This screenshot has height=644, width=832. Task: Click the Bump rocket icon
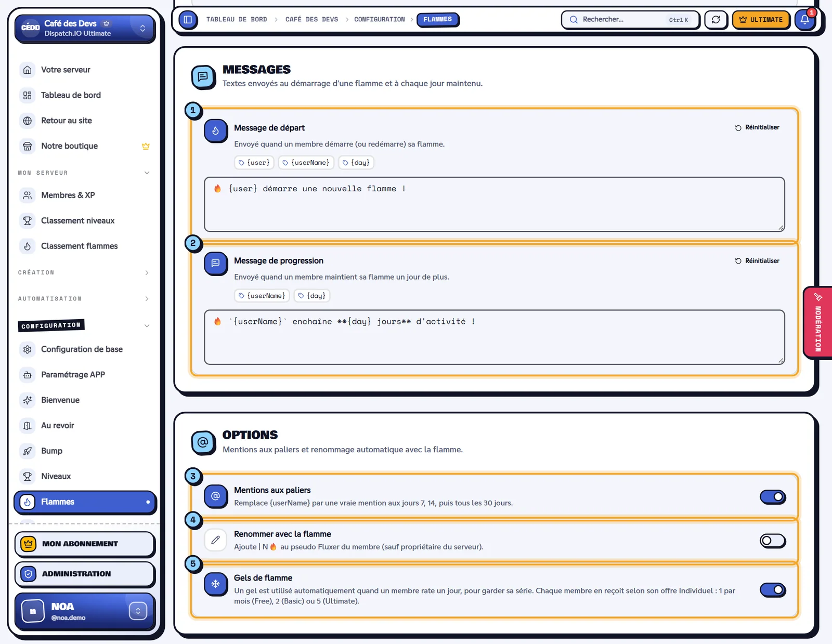[x=28, y=451]
